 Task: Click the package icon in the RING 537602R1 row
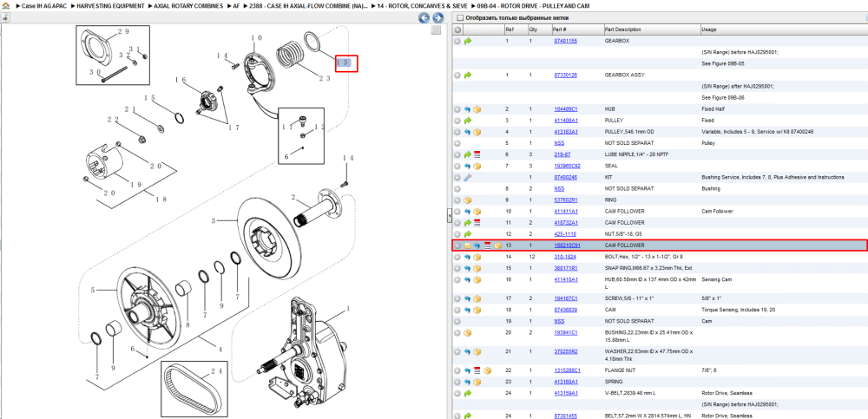(467, 200)
